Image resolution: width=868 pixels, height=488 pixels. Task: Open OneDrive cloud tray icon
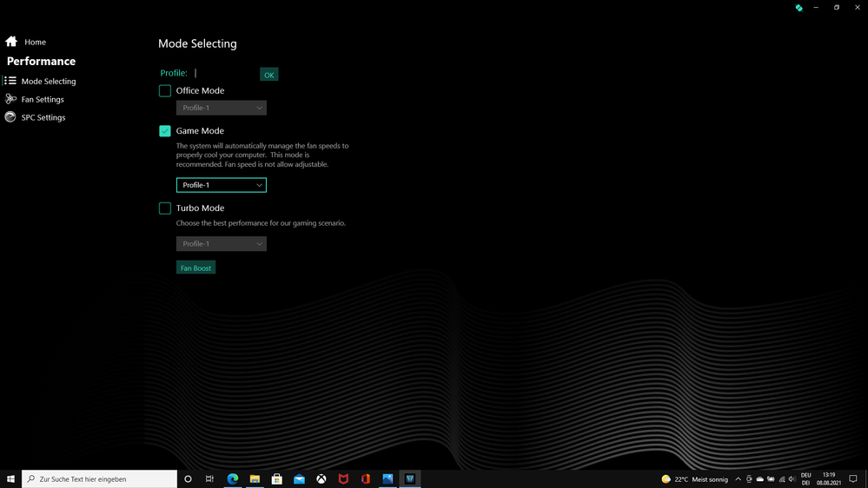tap(760, 479)
